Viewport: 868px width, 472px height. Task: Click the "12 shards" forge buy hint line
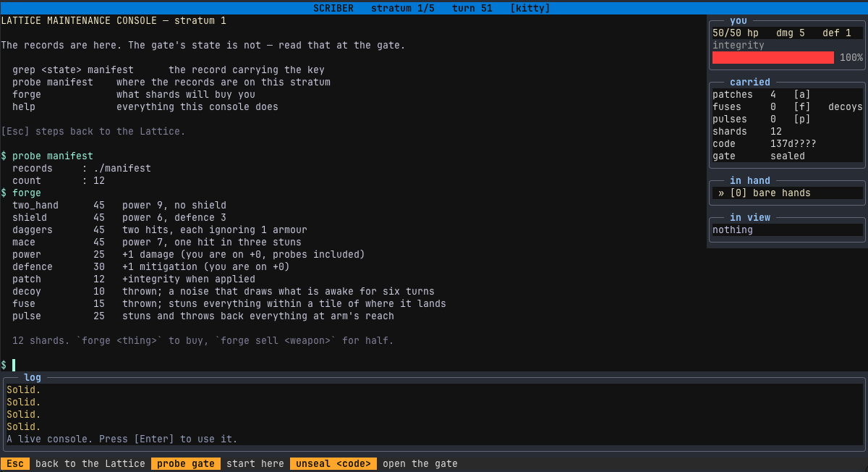pos(203,340)
